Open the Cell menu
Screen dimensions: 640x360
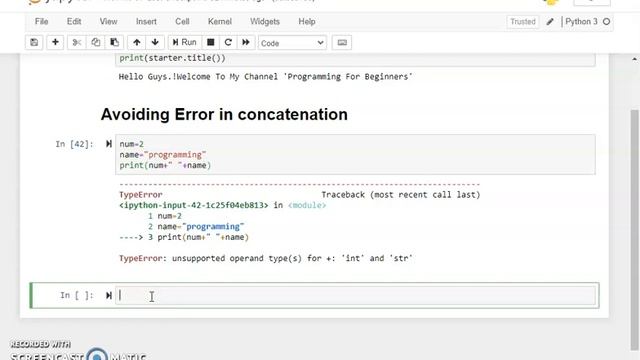(182, 22)
